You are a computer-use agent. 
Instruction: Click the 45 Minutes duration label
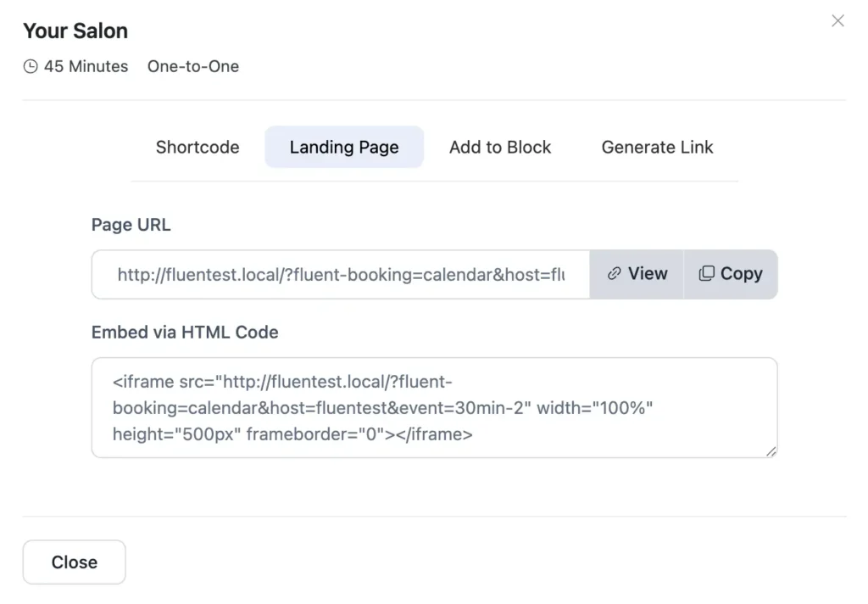tap(86, 66)
